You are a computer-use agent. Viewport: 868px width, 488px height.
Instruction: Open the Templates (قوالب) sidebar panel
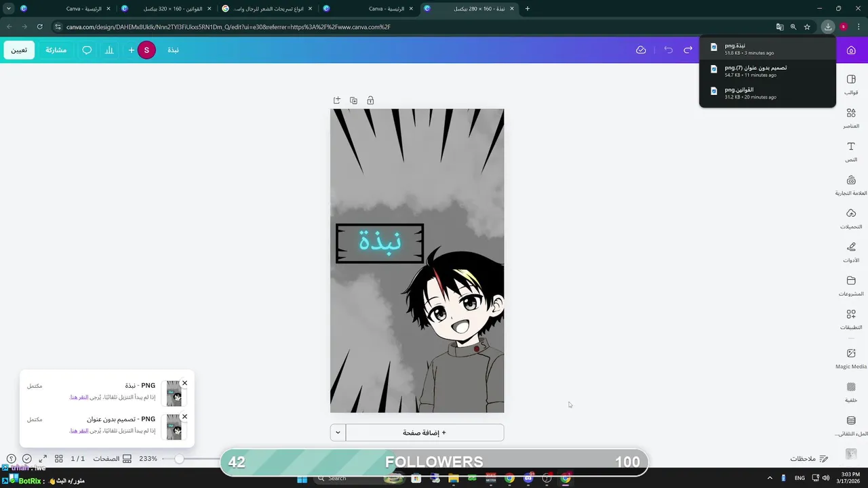tap(851, 84)
